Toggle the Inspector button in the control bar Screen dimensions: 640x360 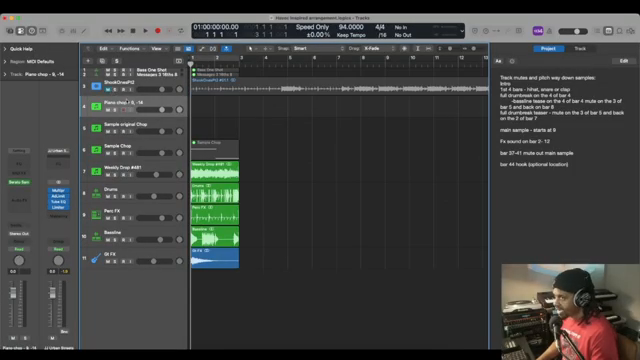point(20,31)
